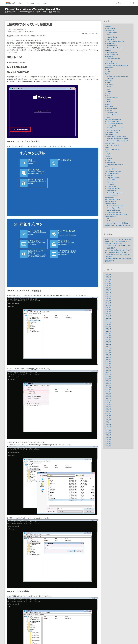Open the OpenSSH category
Screen dimensions: 138x644
tap(108, 104)
